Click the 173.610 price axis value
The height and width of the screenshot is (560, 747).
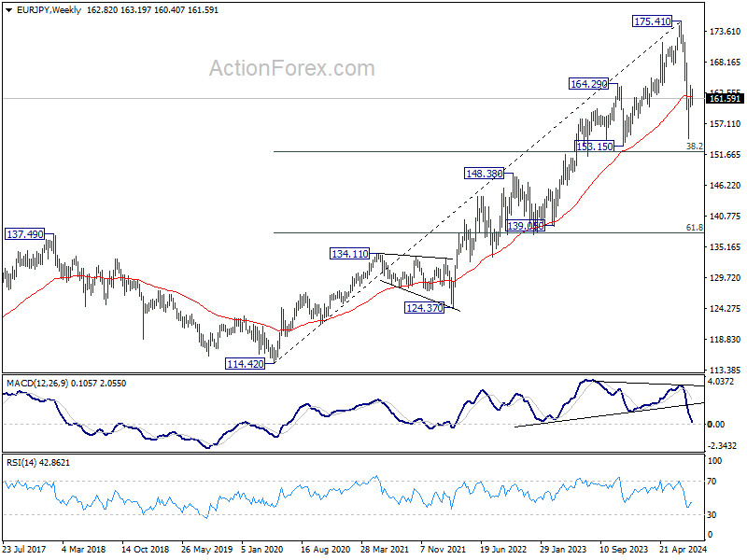pyautogui.click(x=726, y=32)
